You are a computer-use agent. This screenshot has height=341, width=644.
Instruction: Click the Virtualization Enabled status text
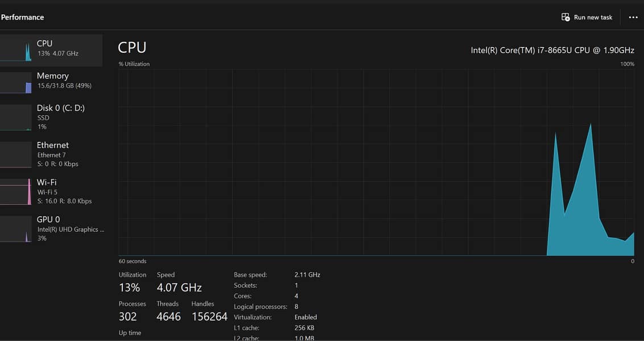tap(306, 317)
